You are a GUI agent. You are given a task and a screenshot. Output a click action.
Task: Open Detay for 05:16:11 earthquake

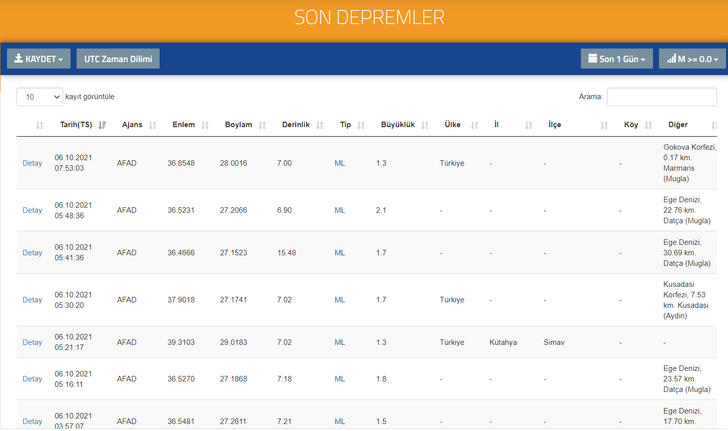32,379
